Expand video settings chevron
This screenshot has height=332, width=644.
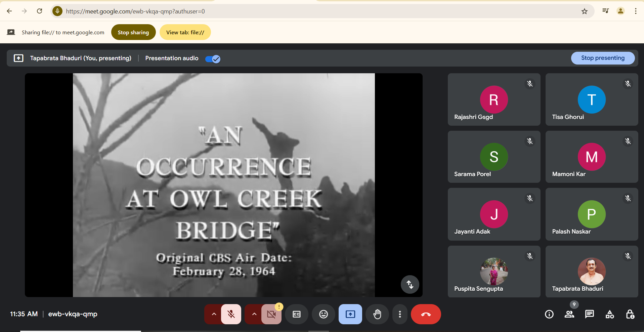(254, 314)
